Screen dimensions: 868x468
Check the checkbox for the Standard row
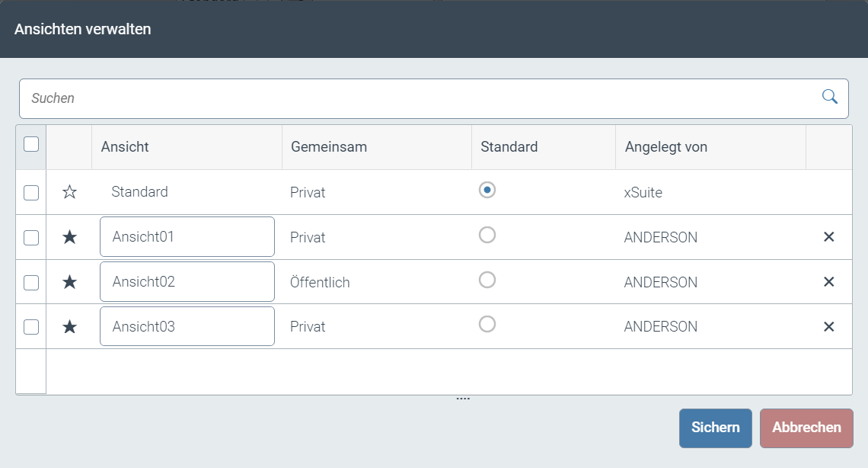click(x=30, y=192)
